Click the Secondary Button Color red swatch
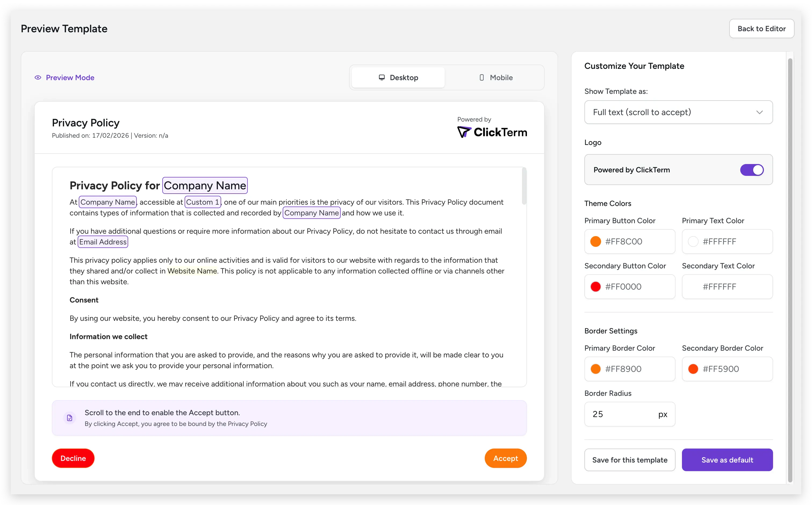The image size is (812, 505). pos(596,286)
